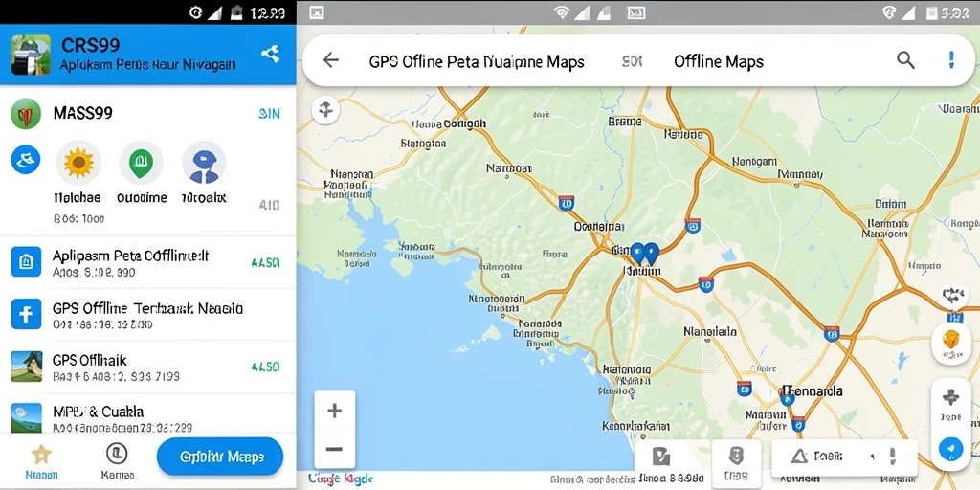This screenshot has height=490, width=980.
Task: Zoom out with the minus button
Action: 334,449
